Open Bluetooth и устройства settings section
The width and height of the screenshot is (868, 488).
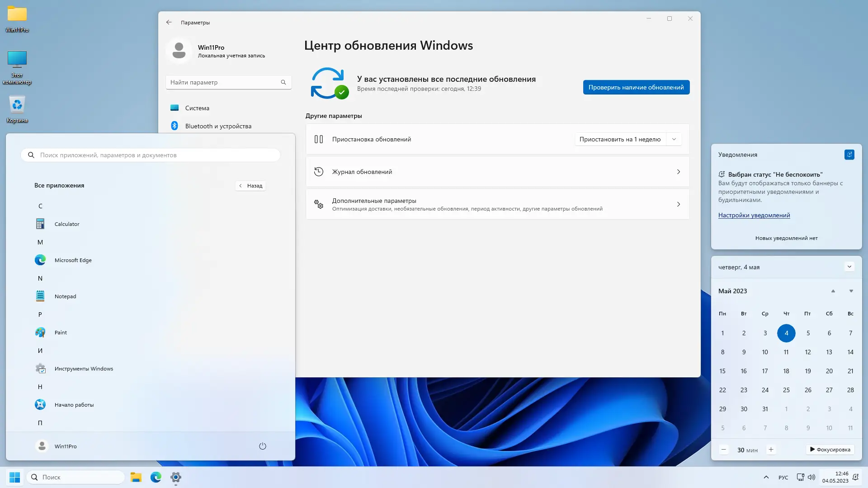pos(218,126)
